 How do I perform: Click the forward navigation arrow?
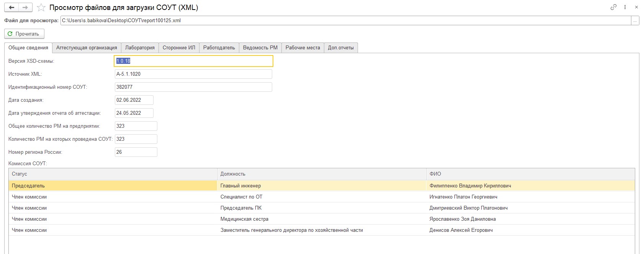(x=25, y=8)
